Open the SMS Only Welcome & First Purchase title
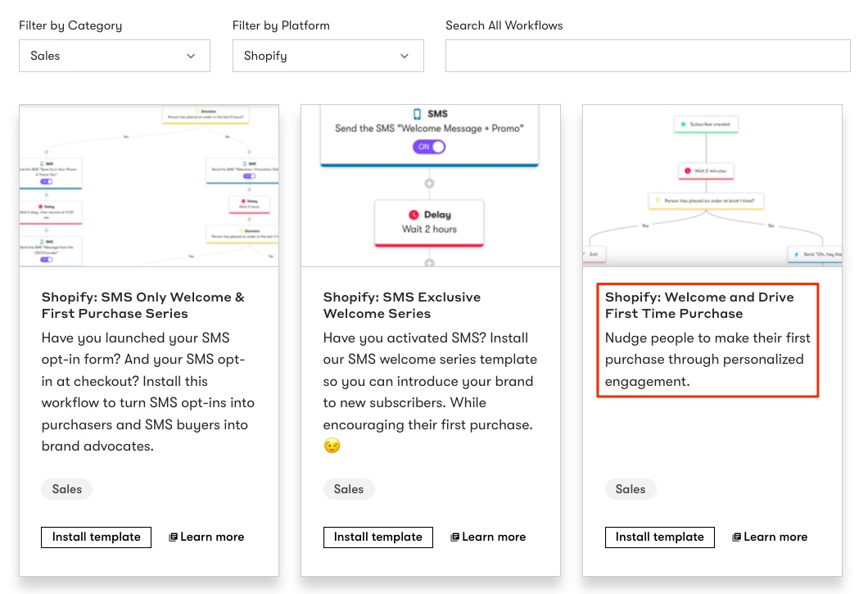The image size is (868, 594). [143, 305]
